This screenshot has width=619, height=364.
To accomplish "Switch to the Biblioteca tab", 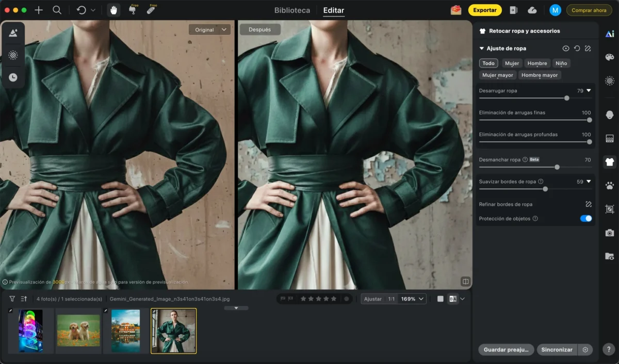I will point(292,10).
